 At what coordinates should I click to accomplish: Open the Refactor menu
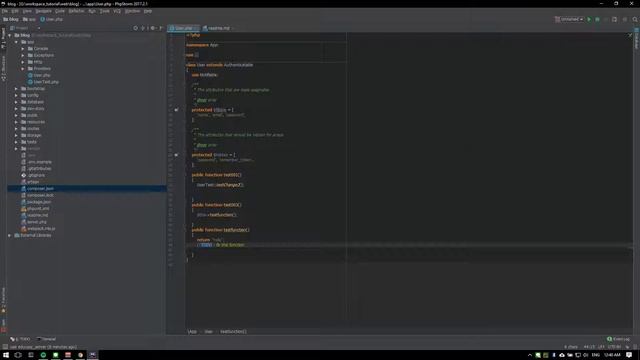tap(76, 11)
